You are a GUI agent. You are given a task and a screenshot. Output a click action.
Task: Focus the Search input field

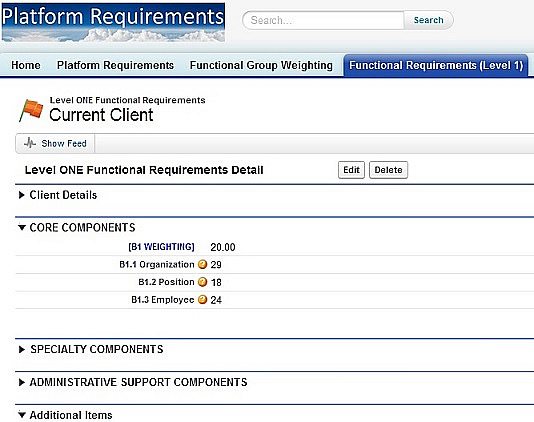click(x=324, y=20)
